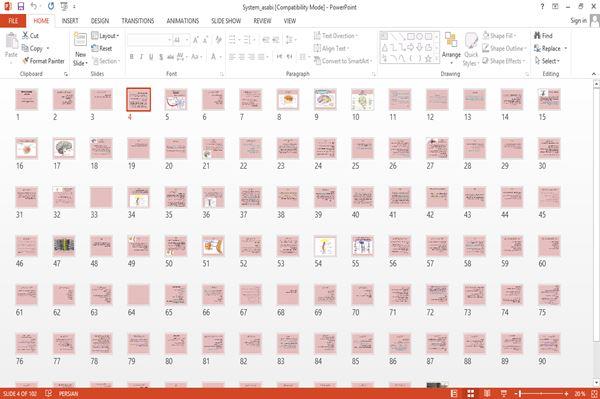Switch to the INSERT tab

pos(70,21)
